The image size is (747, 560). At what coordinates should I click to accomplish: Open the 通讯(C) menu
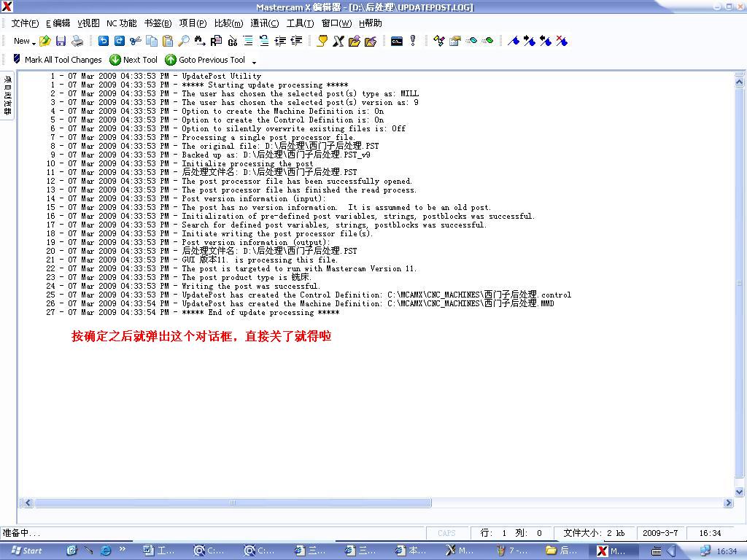(x=264, y=23)
